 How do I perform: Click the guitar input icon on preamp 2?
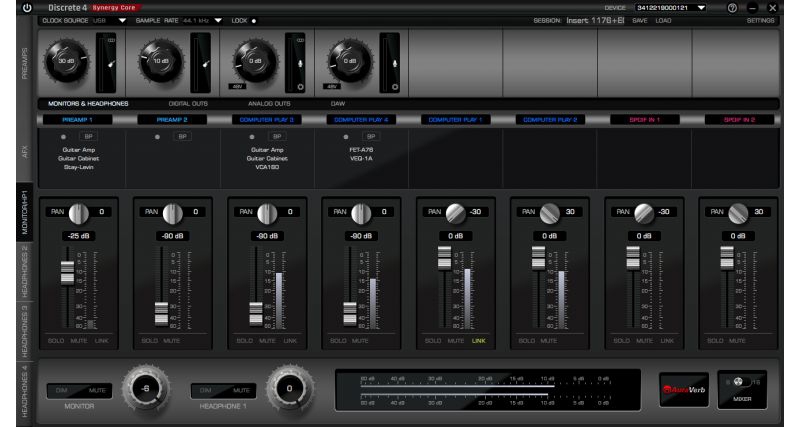coord(205,64)
